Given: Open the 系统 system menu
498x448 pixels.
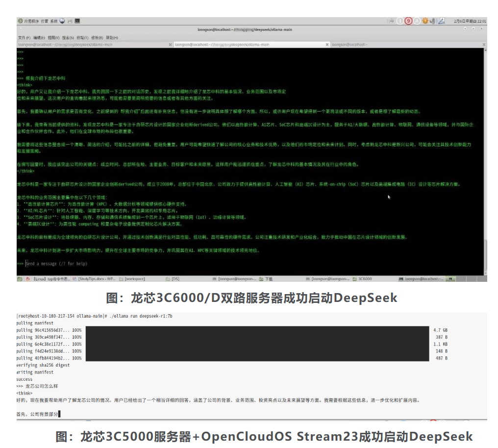Looking at the screenshot, I should point(54,21).
